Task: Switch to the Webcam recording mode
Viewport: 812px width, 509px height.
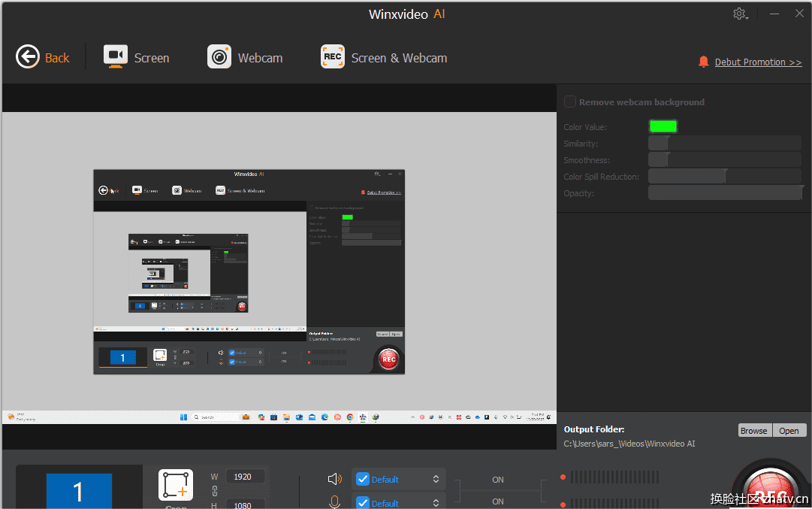Action: (x=245, y=57)
